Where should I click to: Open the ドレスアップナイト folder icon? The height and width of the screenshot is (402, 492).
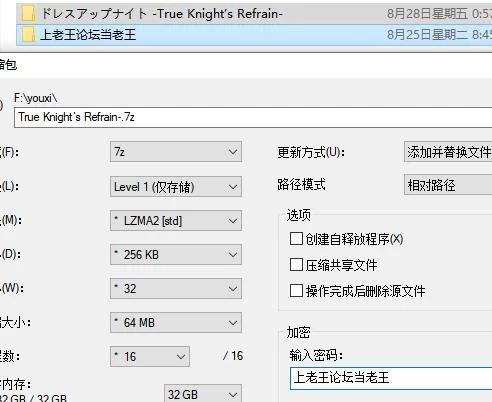(x=28, y=14)
